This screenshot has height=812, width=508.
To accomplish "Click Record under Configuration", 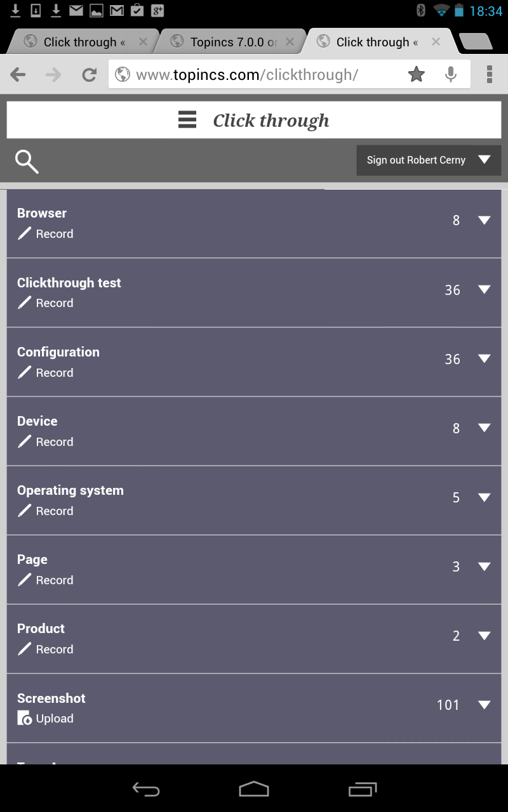I will tap(54, 373).
